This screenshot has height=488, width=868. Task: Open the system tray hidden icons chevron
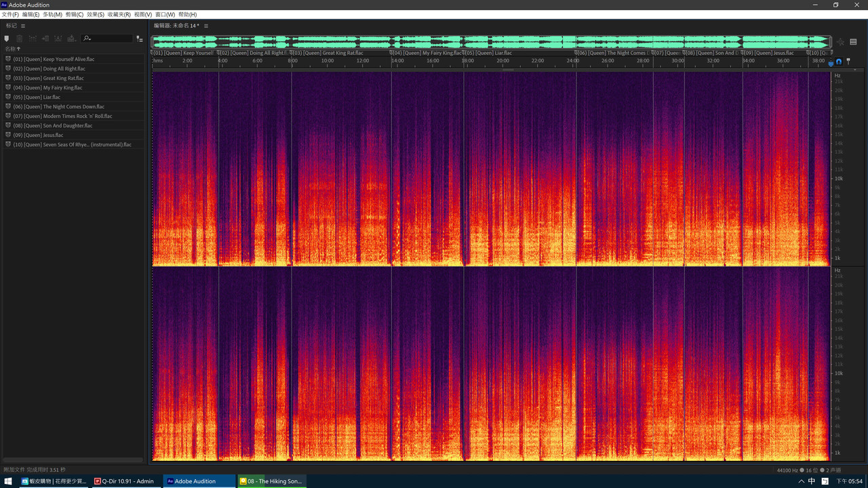coord(801,481)
